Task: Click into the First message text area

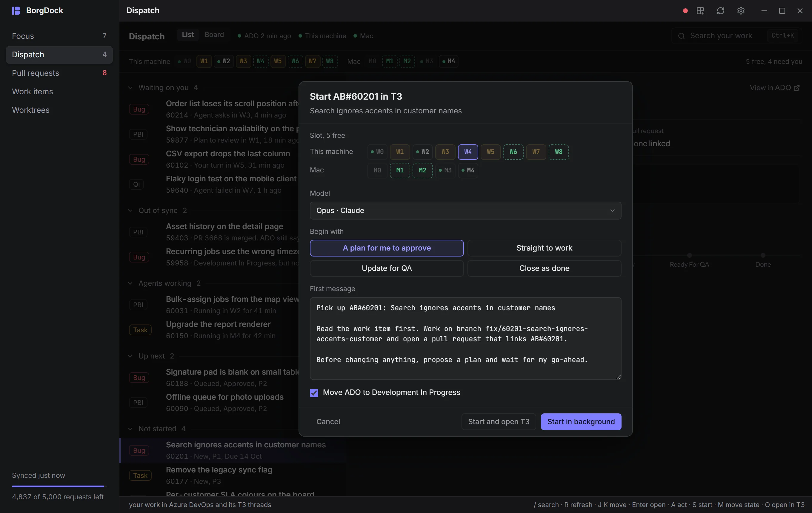Action: pos(465,339)
